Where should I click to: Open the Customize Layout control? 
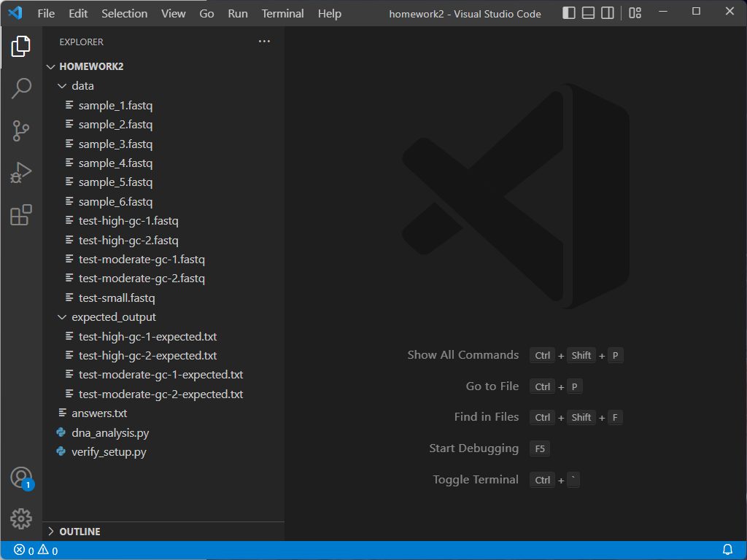coord(633,12)
